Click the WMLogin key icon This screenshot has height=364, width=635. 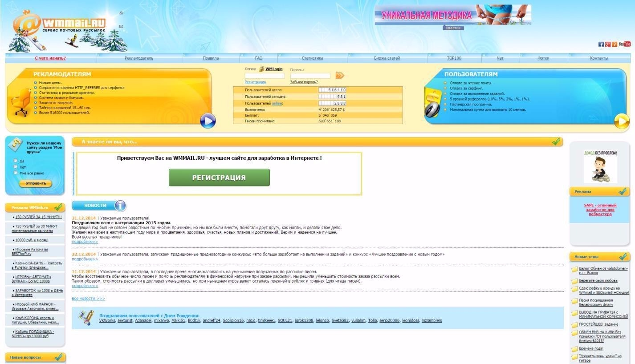click(261, 69)
